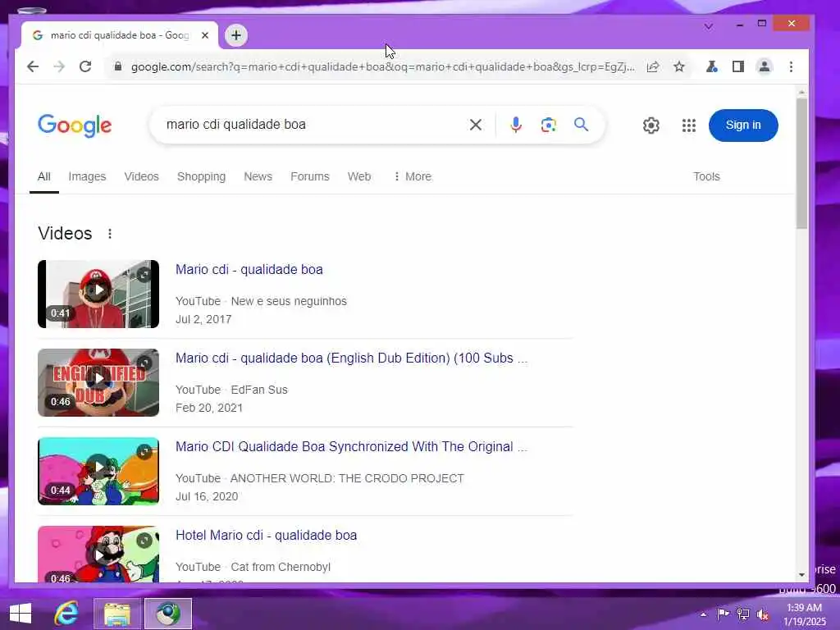The image size is (840, 630).
Task: Open a new tab with plus button
Action: coord(236,35)
